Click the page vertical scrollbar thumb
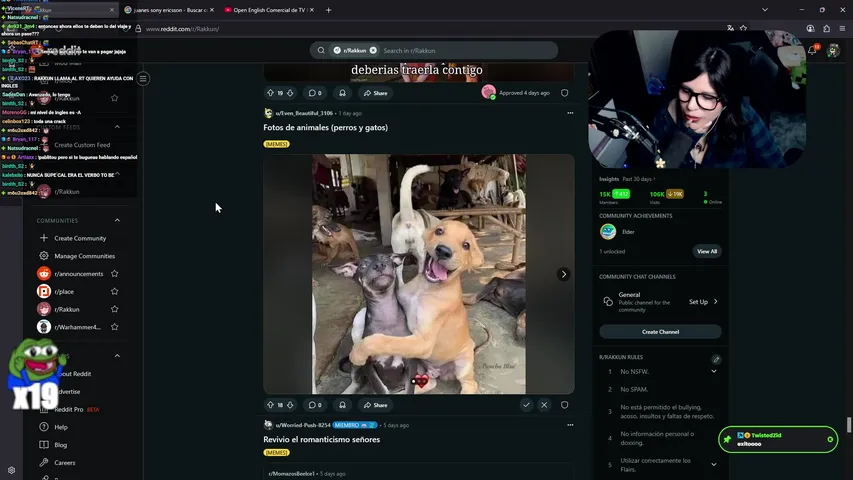The image size is (853, 480). tap(849, 424)
